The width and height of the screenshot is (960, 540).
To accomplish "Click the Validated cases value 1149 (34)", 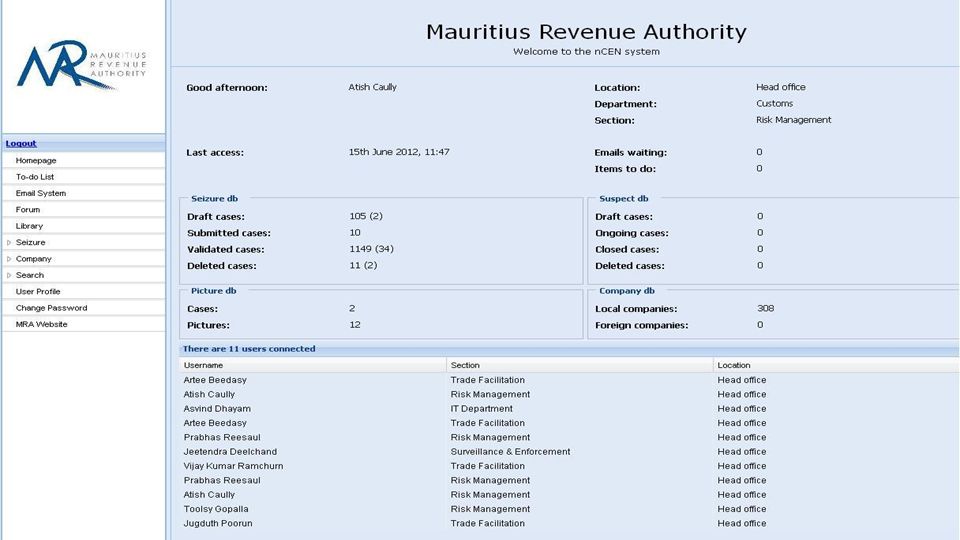I will (x=371, y=249).
